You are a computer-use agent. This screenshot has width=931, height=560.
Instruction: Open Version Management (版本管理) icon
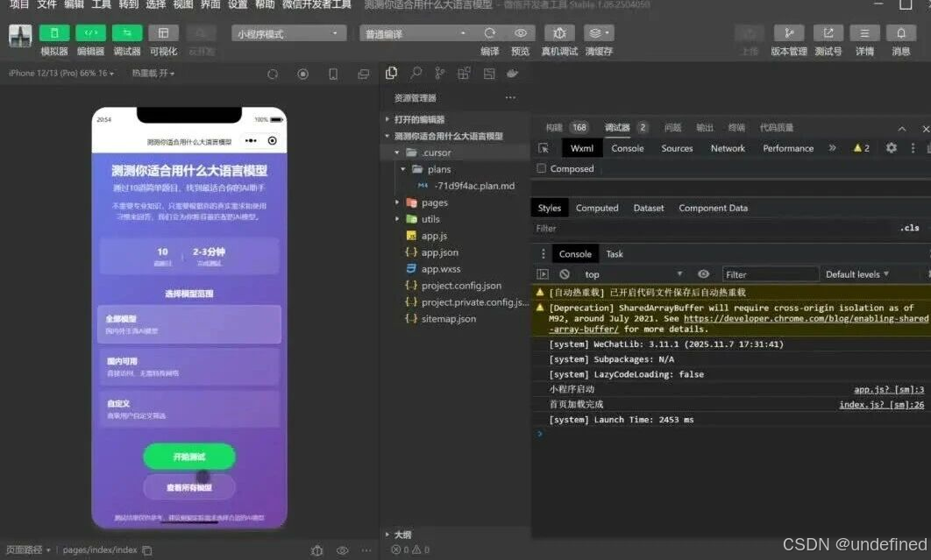click(788, 33)
